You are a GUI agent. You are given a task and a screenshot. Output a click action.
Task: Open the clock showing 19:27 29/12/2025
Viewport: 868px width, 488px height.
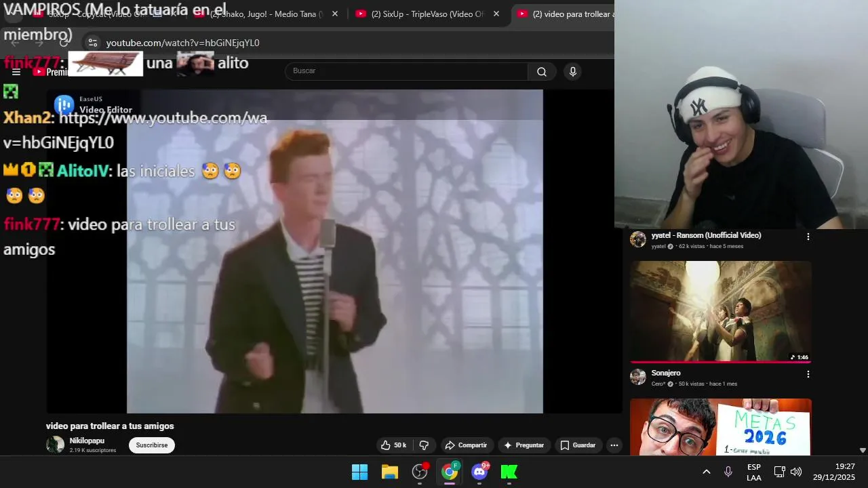tap(834, 472)
